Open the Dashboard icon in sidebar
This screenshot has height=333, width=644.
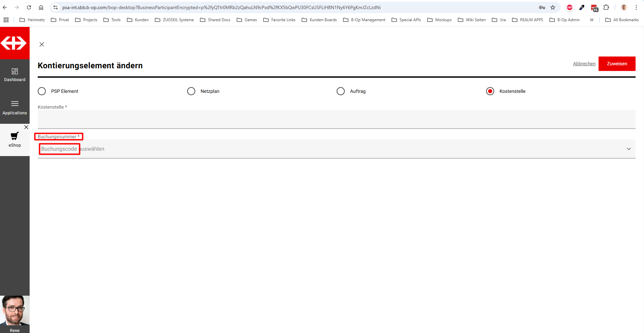click(x=15, y=71)
